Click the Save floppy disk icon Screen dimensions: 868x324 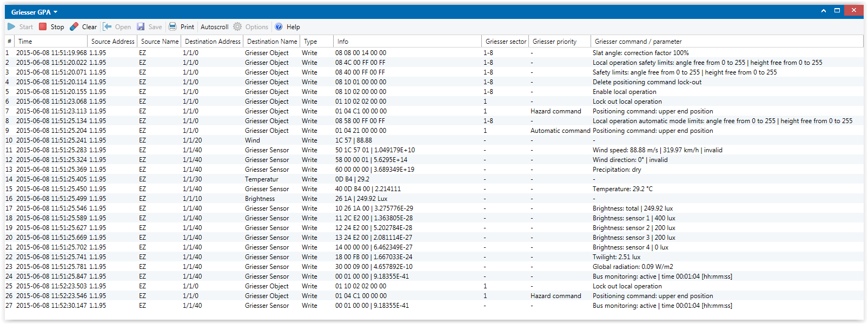tap(141, 26)
